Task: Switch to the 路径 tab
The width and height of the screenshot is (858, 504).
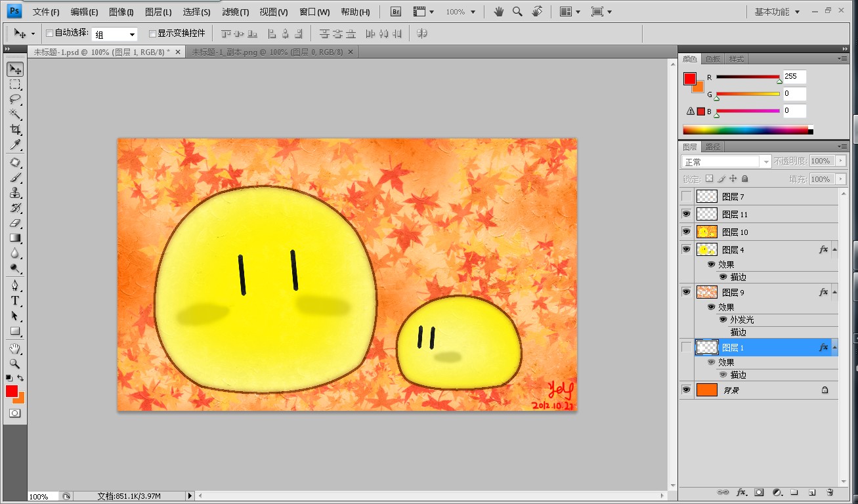Action: click(x=712, y=147)
